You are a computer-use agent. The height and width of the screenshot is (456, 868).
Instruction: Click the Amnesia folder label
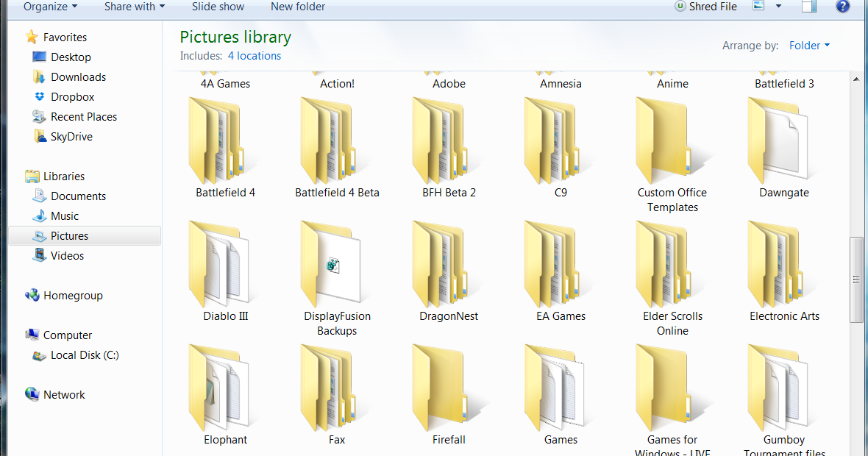[561, 84]
